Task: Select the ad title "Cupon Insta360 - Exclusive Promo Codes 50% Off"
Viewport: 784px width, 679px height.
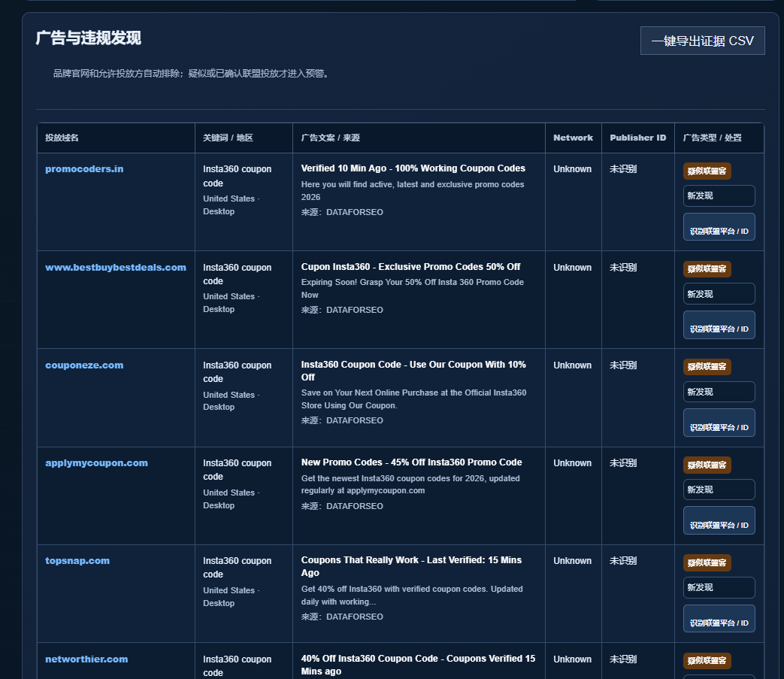Action: (410, 266)
